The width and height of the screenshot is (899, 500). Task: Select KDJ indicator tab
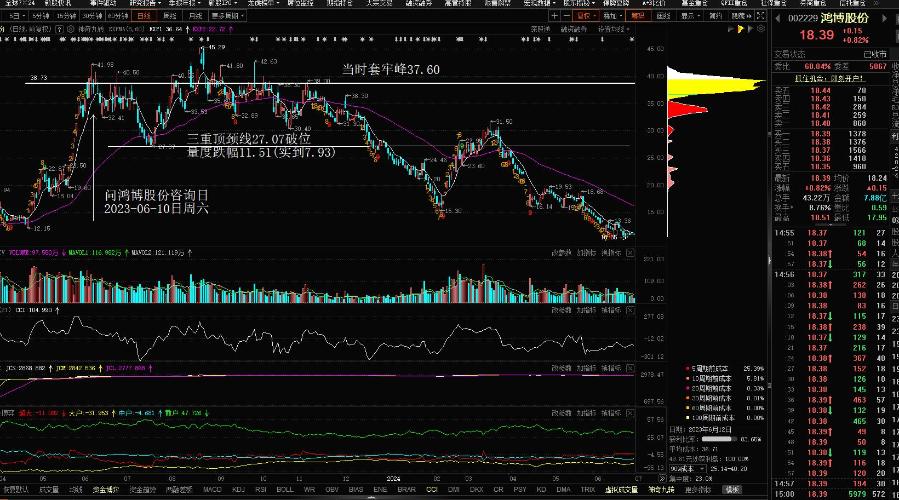(239, 490)
